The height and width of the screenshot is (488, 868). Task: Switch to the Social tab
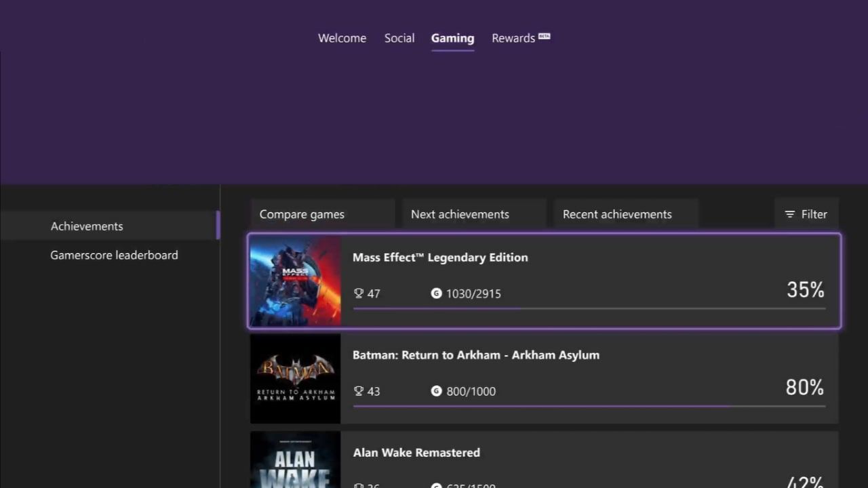[x=399, y=39]
